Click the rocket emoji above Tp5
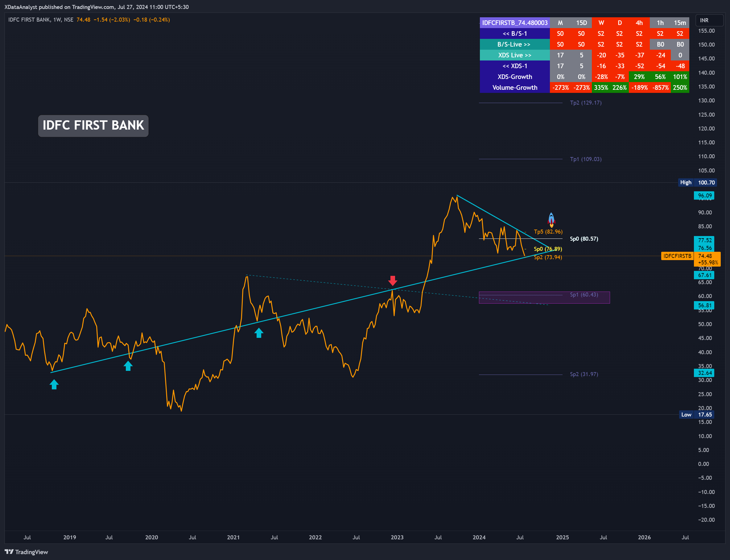This screenshot has height=560, width=730. tap(551, 220)
